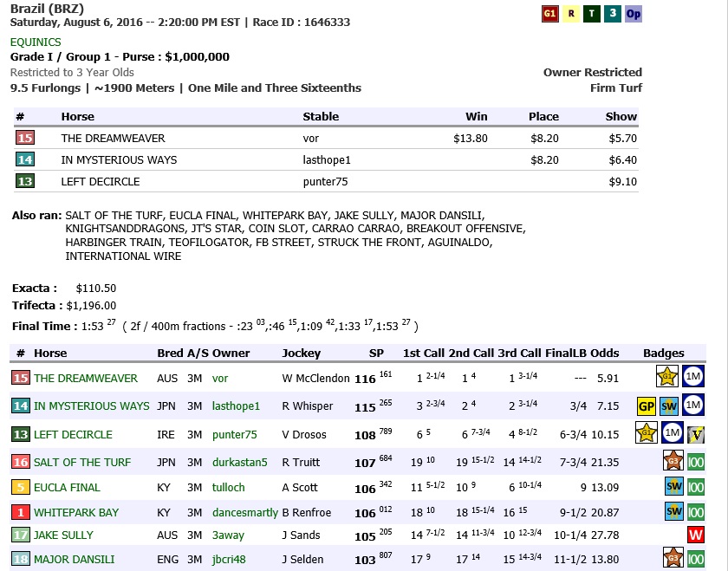Click SALT OF THE TURF's green 100 badge
The image size is (728, 571).
tap(696, 462)
